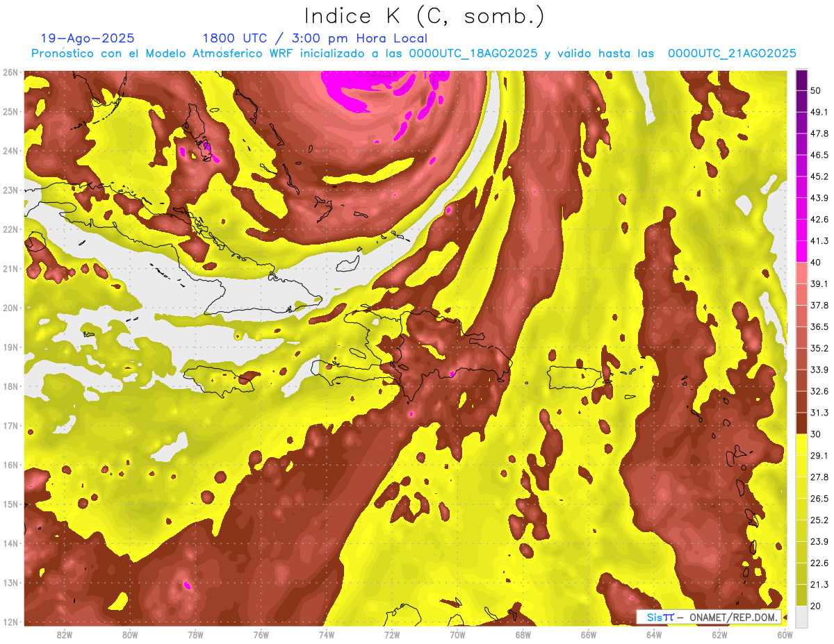Click the latitude label '25N'

tap(10, 112)
